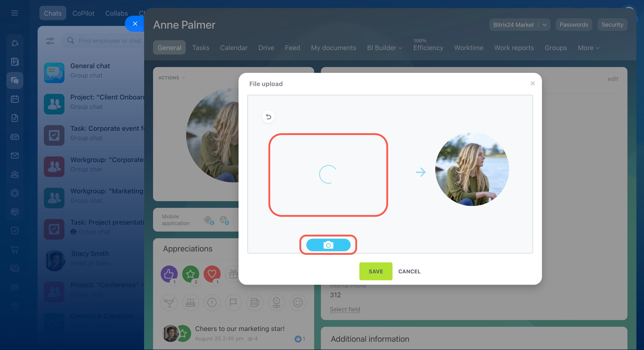The image size is (644, 350).
Task: Open the hamburger main menu
Action: coord(15,13)
